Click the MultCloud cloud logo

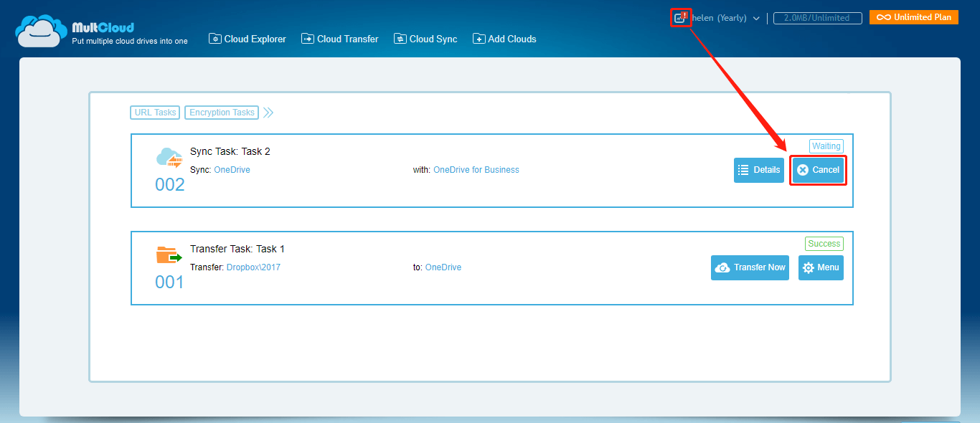(41, 32)
